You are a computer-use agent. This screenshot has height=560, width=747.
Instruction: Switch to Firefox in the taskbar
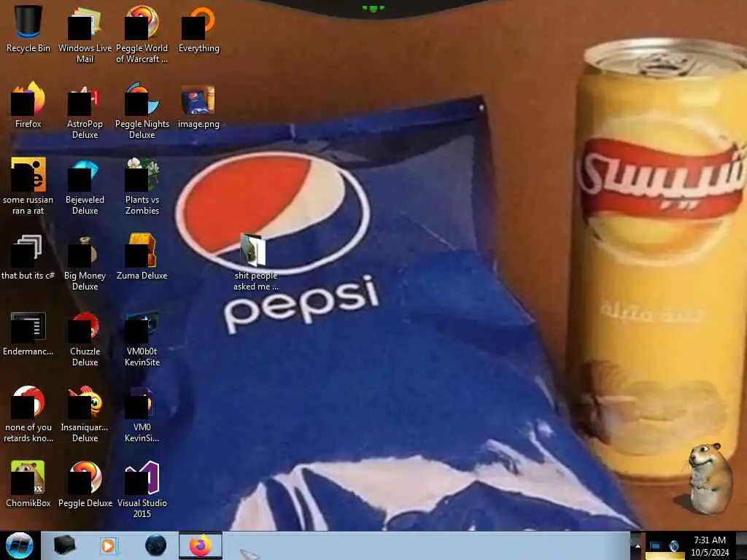(x=201, y=545)
